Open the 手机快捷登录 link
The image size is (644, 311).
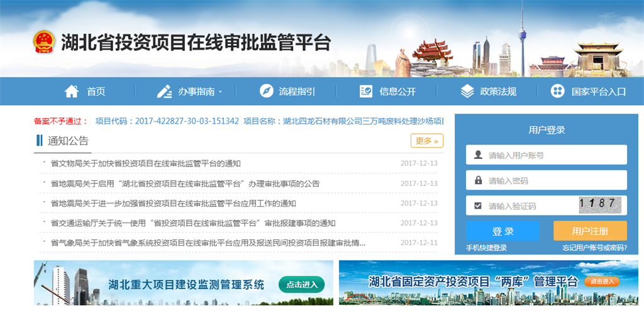coord(486,248)
